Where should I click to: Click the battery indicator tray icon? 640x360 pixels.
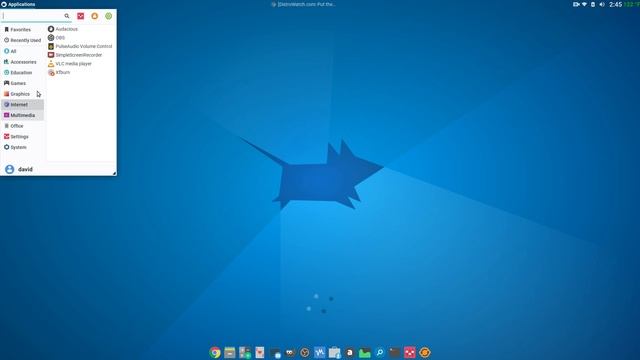point(593,4)
